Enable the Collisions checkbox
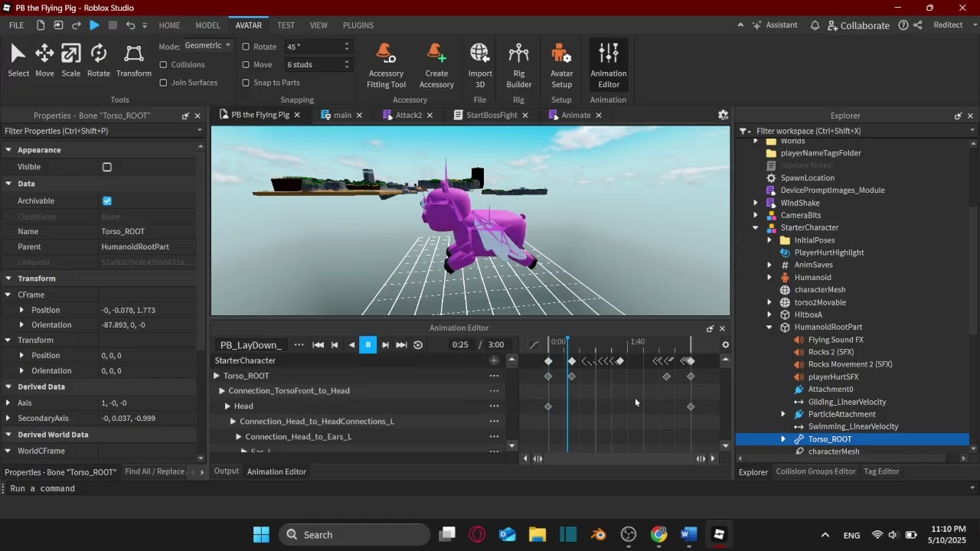The width and height of the screenshot is (980, 551). [x=163, y=65]
